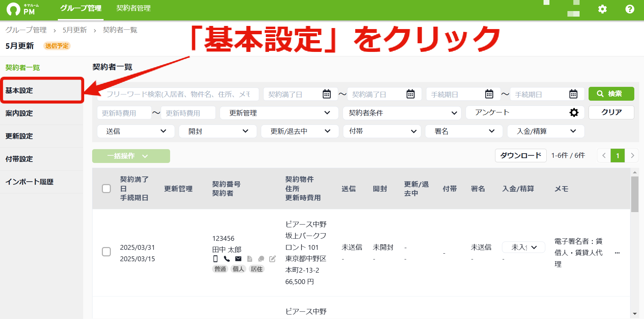Click scrollbar down arrow of table
The height and width of the screenshot is (319, 644).
coord(635,314)
